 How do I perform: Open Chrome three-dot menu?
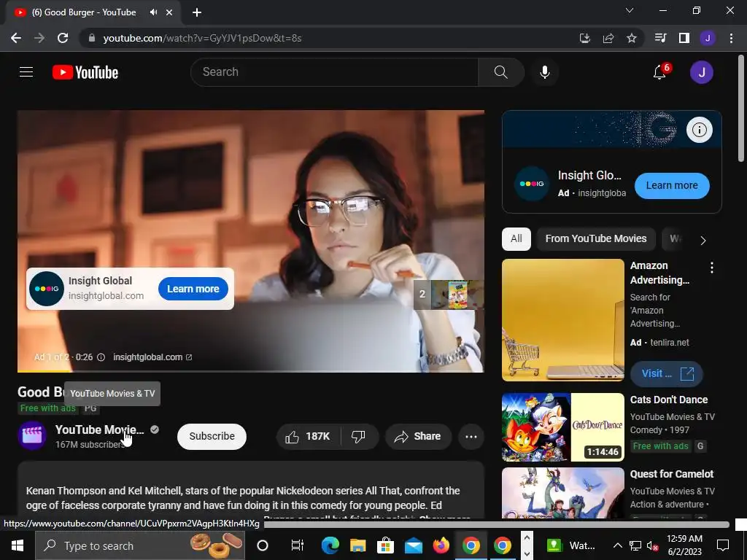pyautogui.click(x=731, y=38)
